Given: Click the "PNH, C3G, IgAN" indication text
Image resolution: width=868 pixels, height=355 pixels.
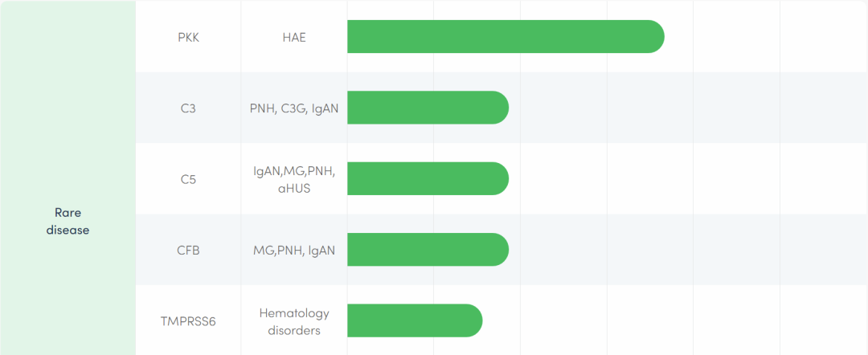Looking at the screenshot, I should click(x=294, y=108).
